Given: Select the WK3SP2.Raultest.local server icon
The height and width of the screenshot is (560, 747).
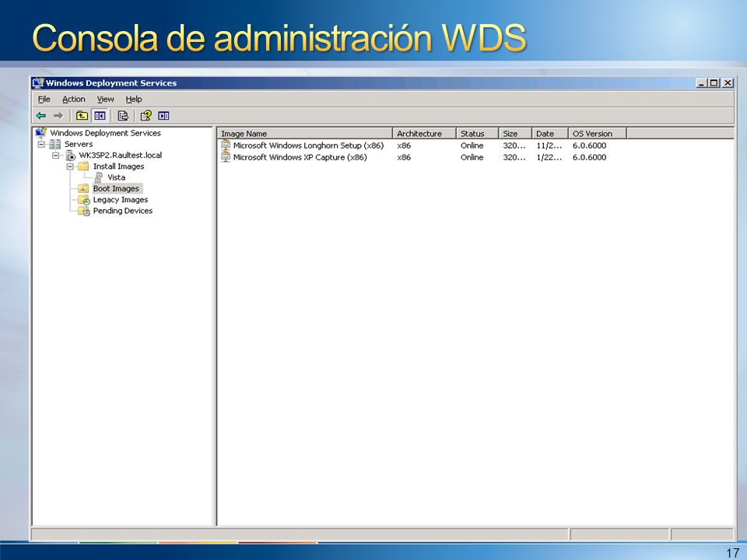Looking at the screenshot, I should point(71,156).
